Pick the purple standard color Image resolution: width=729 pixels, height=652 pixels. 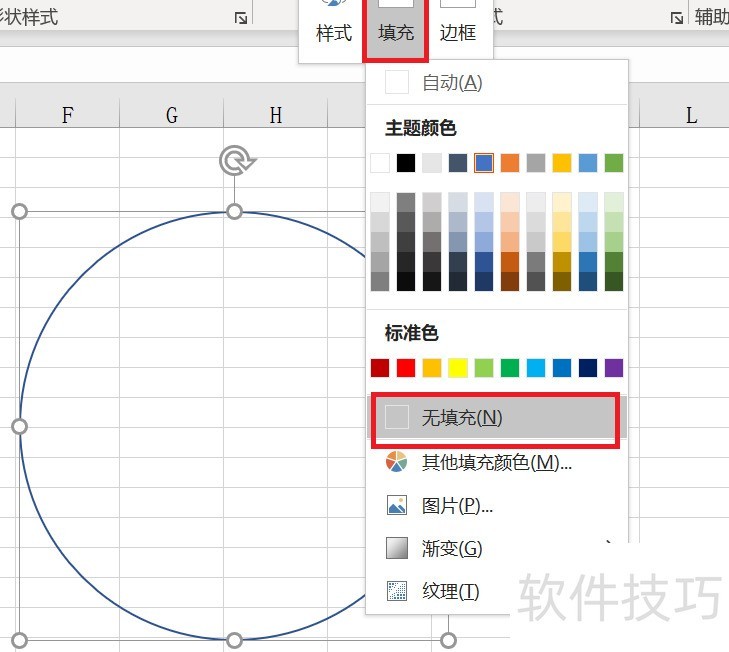614,368
